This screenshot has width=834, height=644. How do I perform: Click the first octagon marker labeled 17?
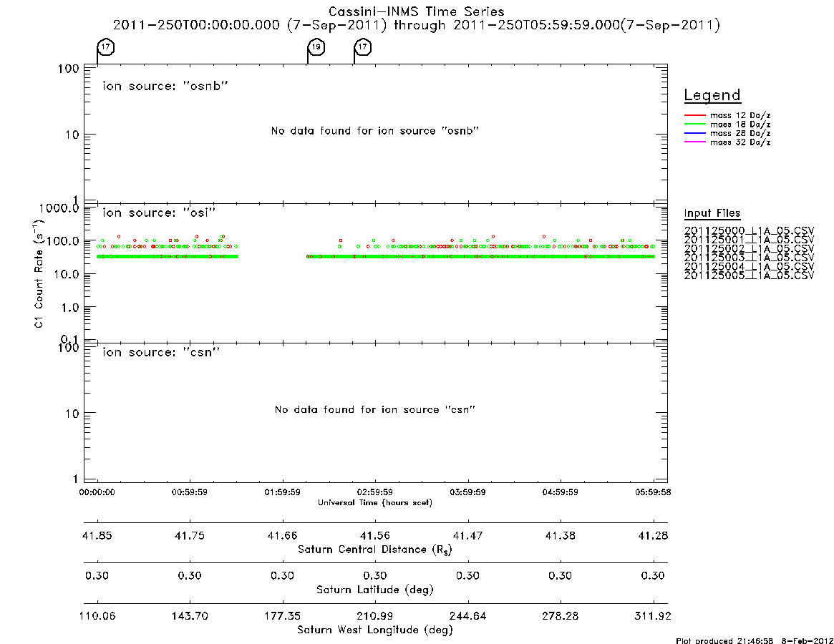tap(106, 47)
